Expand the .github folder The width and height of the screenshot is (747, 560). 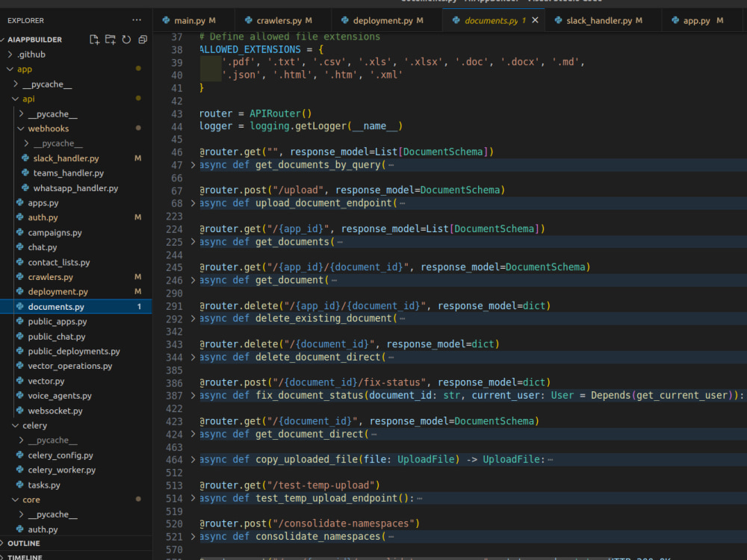click(10, 55)
